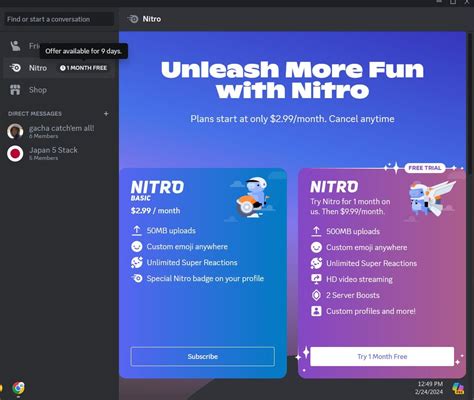The image size is (474, 400).
Task: Click the '$2.99 / month' price text
Action: tap(155, 211)
